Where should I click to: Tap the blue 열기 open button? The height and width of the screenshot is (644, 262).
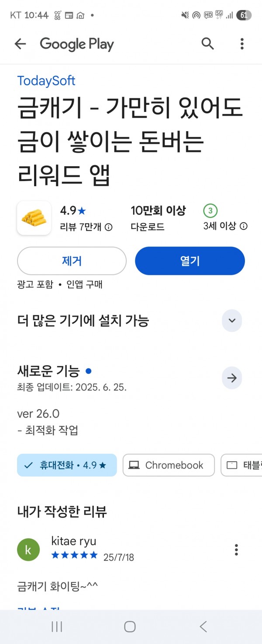pos(190,261)
